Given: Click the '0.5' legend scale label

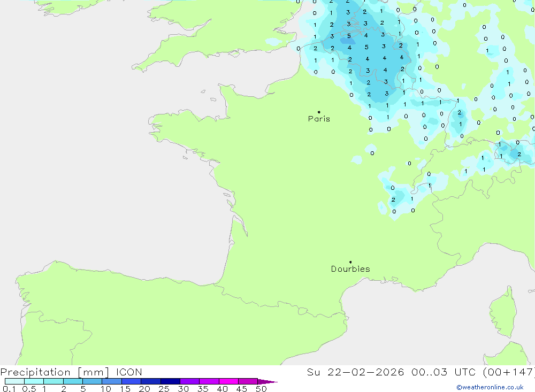Looking at the screenshot, I should pos(29,389).
